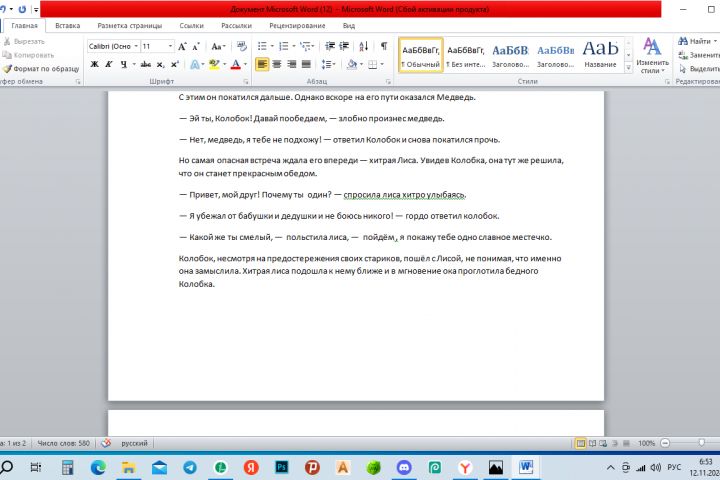Toggle bold Ж formatting

pyautogui.click(x=94, y=64)
